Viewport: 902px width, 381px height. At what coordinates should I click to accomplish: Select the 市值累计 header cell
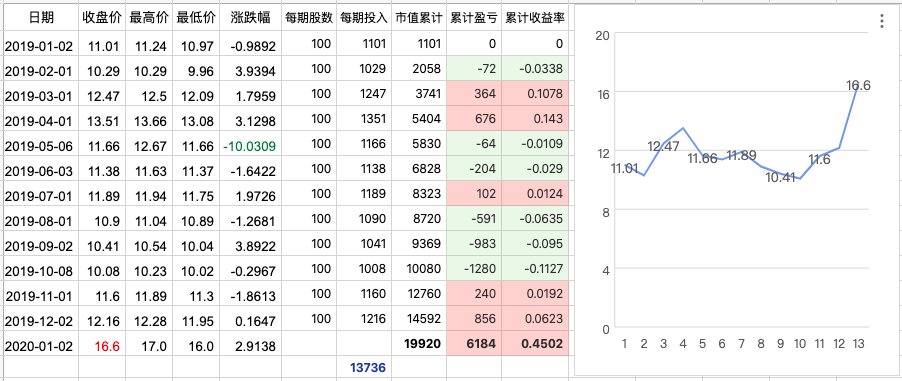click(419, 18)
